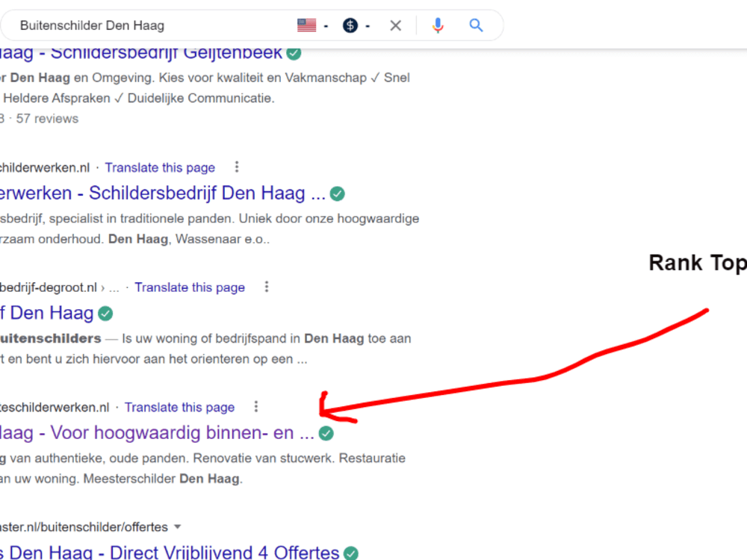Click the ster.nl/buitenschilder/offertes URL text
This screenshot has height=560, width=747.
pyautogui.click(x=84, y=527)
